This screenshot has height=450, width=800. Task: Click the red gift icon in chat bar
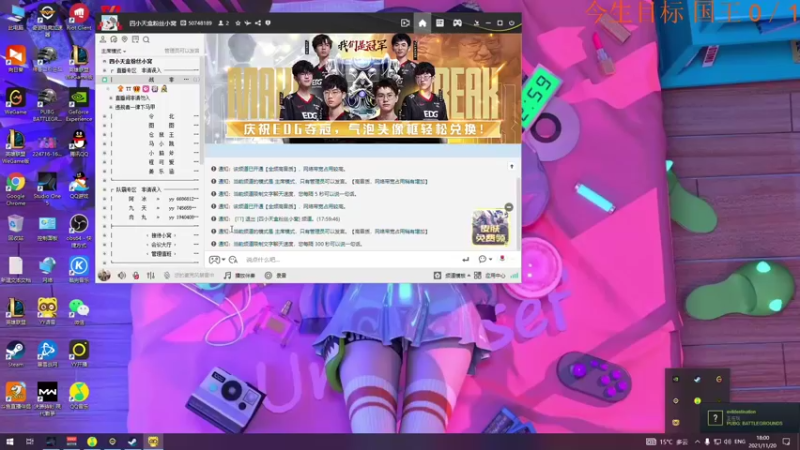(502, 259)
